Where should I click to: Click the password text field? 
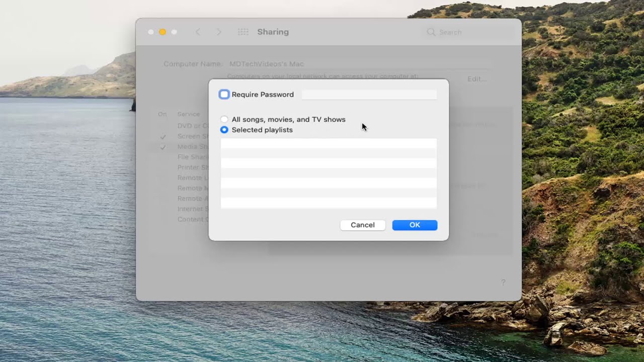(369, 95)
